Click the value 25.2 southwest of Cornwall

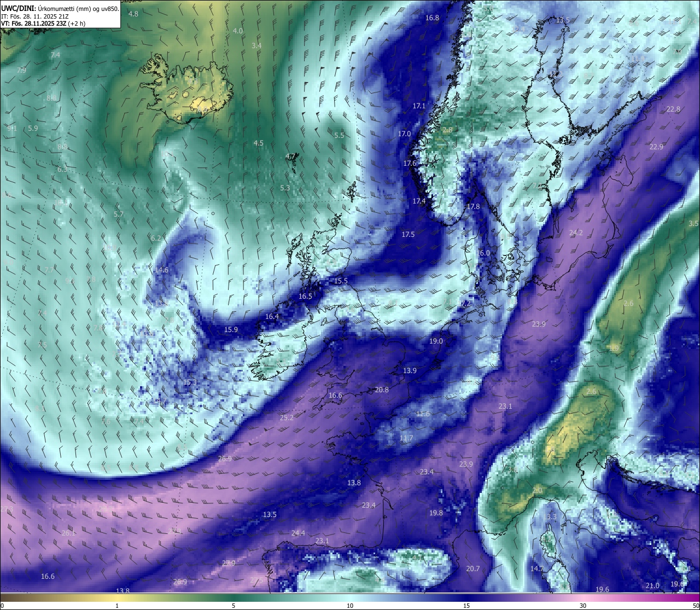[287, 418]
